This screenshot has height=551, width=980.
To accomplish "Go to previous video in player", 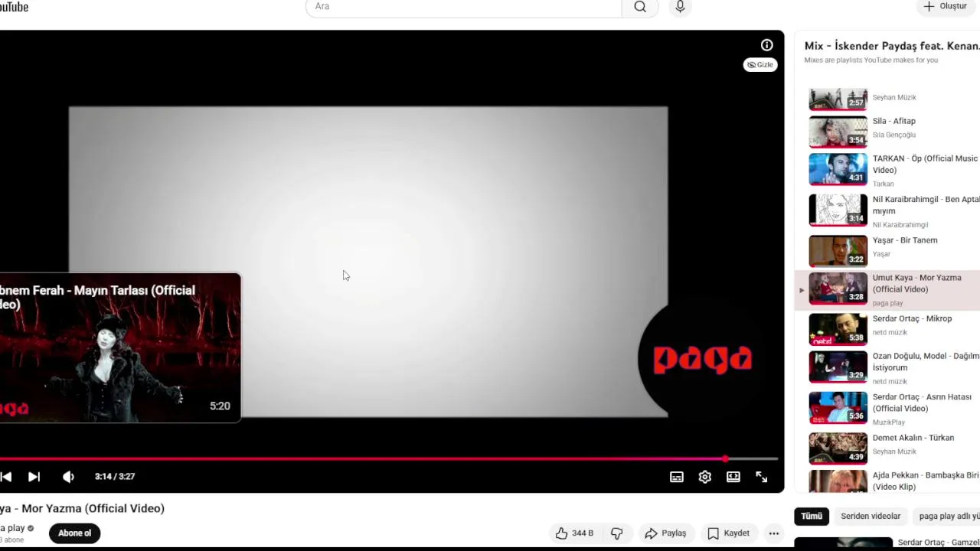I will 6,477.
